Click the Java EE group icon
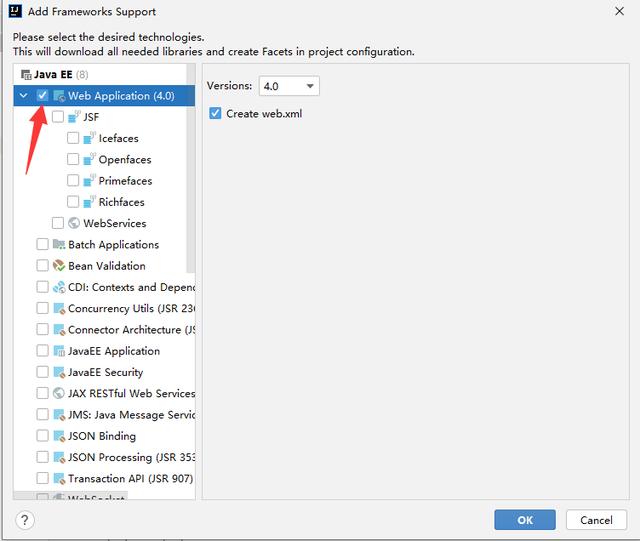 (26, 75)
